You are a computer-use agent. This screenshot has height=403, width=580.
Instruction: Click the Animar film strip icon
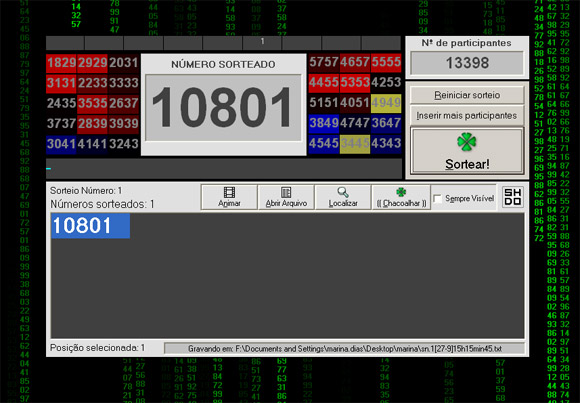pos(229,192)
